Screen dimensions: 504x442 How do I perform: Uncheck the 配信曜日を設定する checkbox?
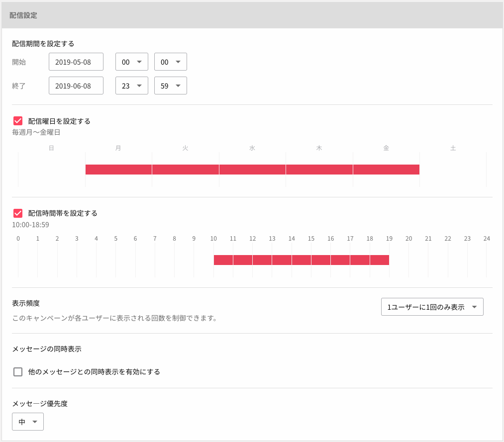[18, 121]
